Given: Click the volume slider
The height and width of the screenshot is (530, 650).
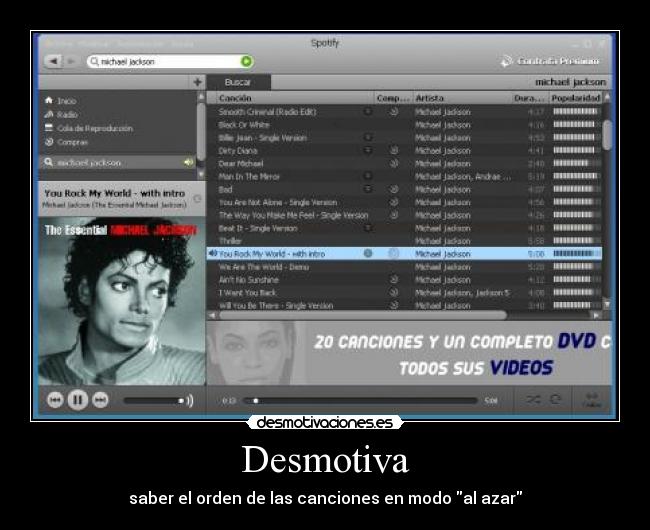Looking at the screenshot, I should pyautogui.click(x=154, y=401).
